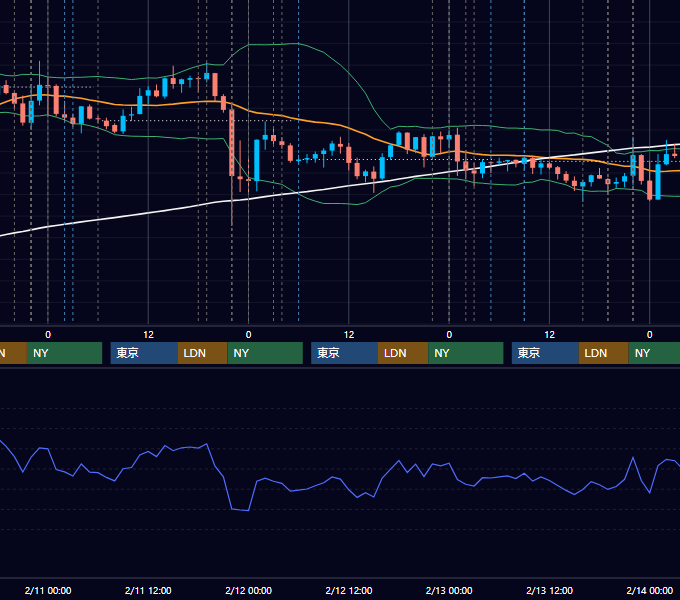Click the 東京 session block on 2/12
The width and height of the screenshot is (680, 600).
pyautogui.click(x=345, y=353)
